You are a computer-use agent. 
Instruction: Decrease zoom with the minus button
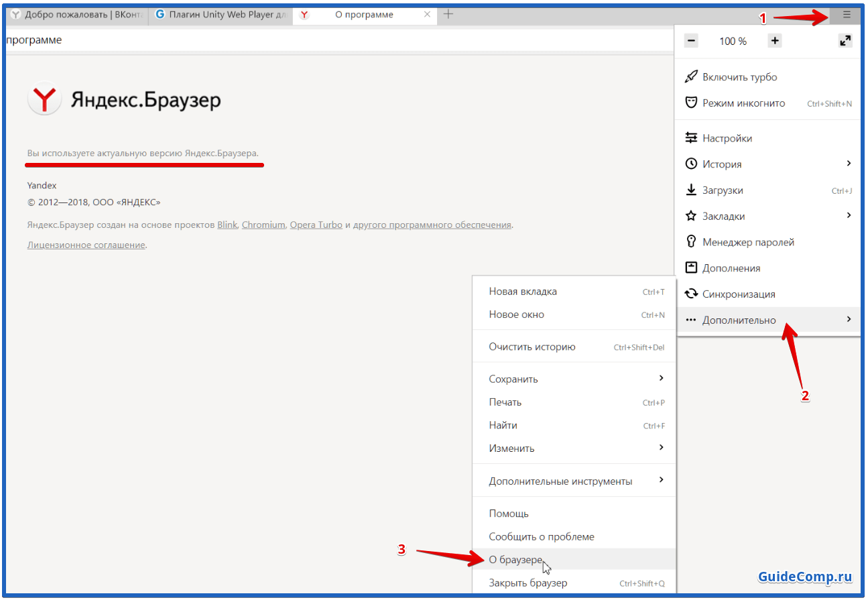691,41
